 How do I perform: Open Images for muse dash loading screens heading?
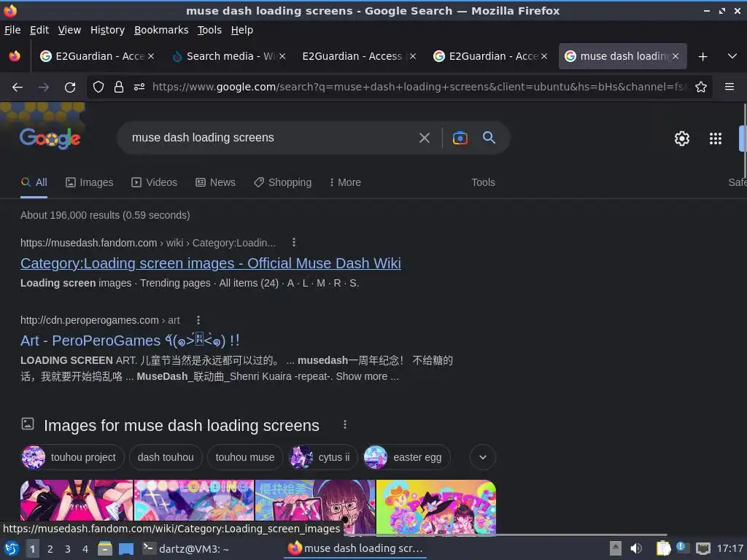coord(182,425)
